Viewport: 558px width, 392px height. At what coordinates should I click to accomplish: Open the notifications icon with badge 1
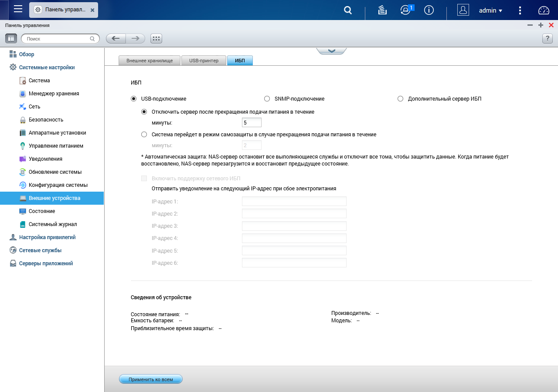pos(406,10)
